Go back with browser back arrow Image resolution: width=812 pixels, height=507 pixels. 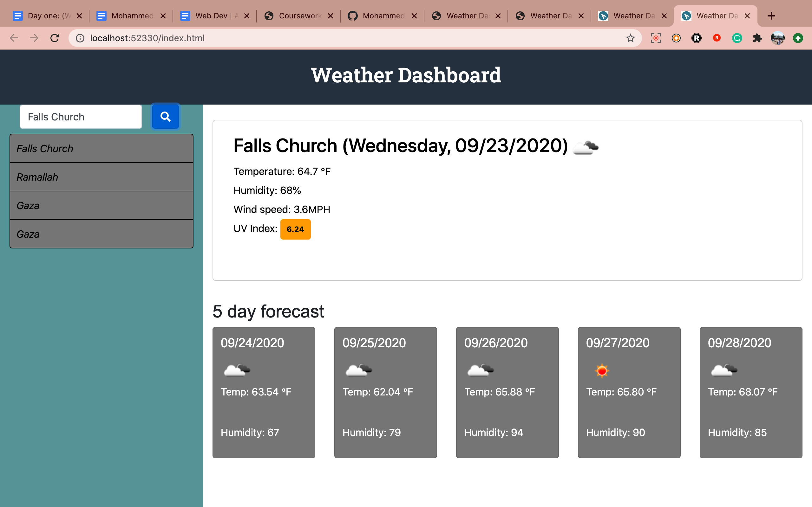coord(14,38)
